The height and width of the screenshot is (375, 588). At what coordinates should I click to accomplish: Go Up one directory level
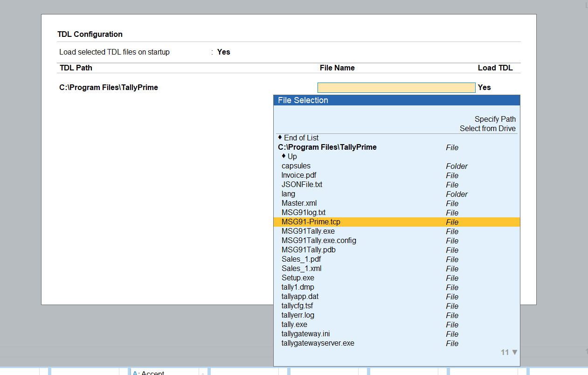292,157
